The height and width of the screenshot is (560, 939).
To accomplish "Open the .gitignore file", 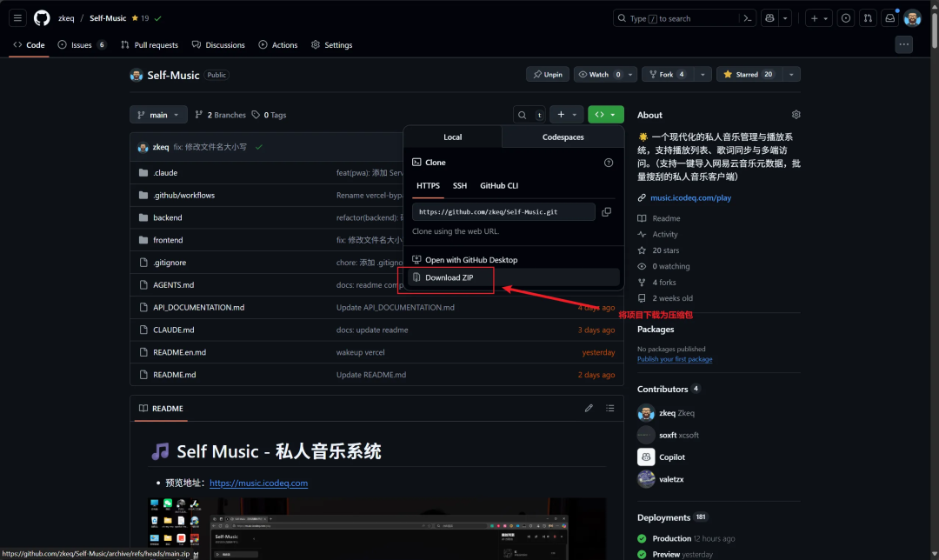I will click(x=170, y=263).
